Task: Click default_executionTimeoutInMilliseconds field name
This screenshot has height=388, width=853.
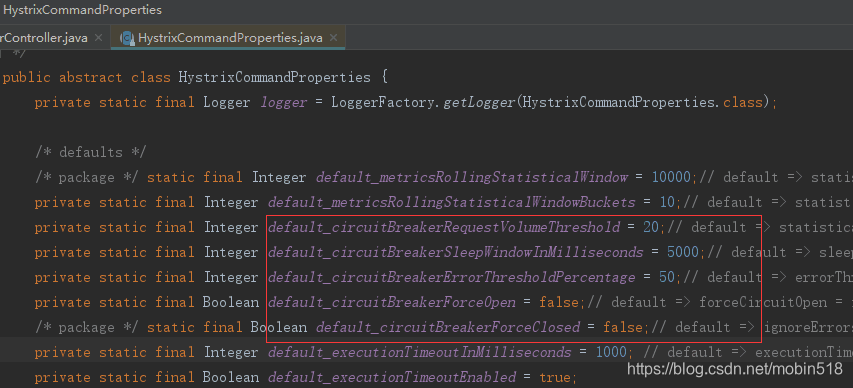Action: coord(419,352)
